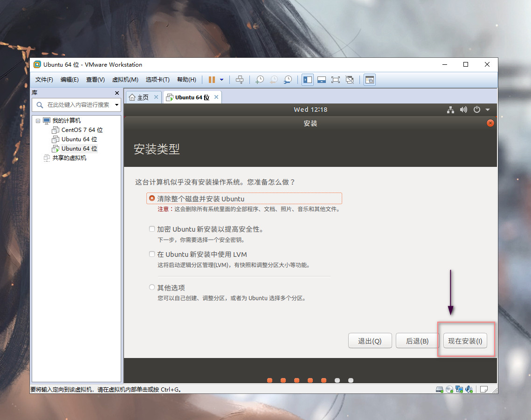Open the power options dropdown arrow beside pause

click(x=222, y=80)
